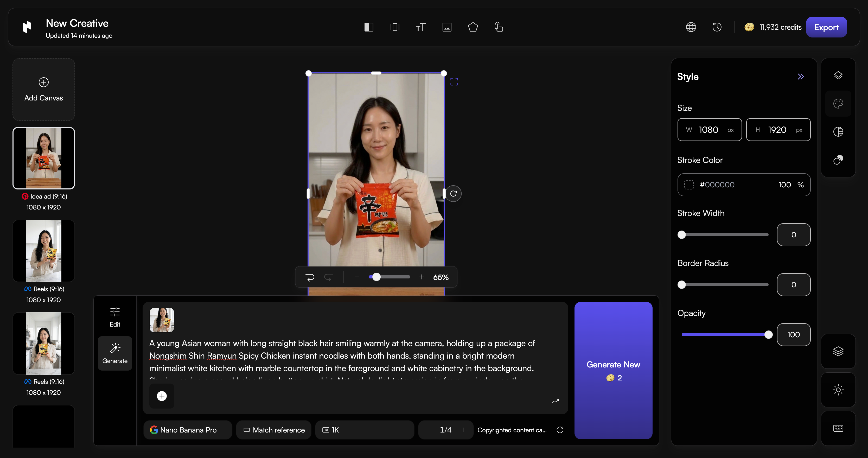Open the version history clock icon

717,27
